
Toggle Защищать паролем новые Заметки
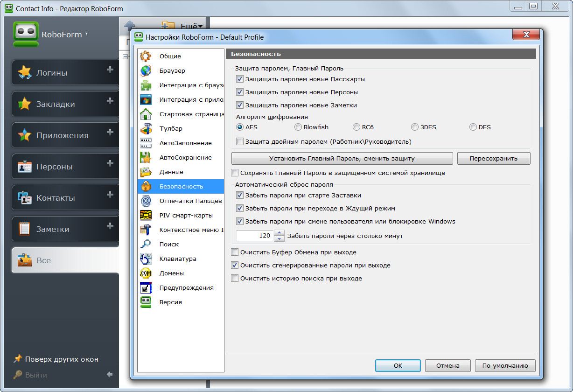(x=240, y=105)
